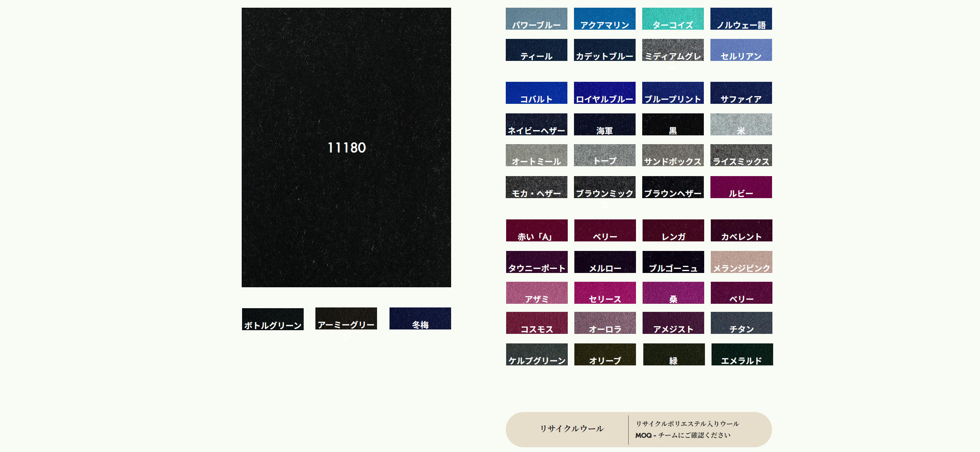Choose the オリーブ color swatch
This screenshot has height=452, width=980.
pyautogui.click(x=604, y=354)
